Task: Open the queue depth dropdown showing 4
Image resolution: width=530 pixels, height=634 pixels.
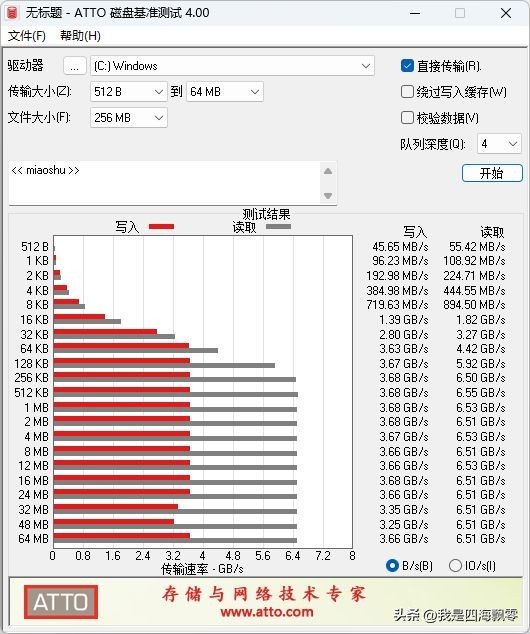Action: (x=499, y=144)
